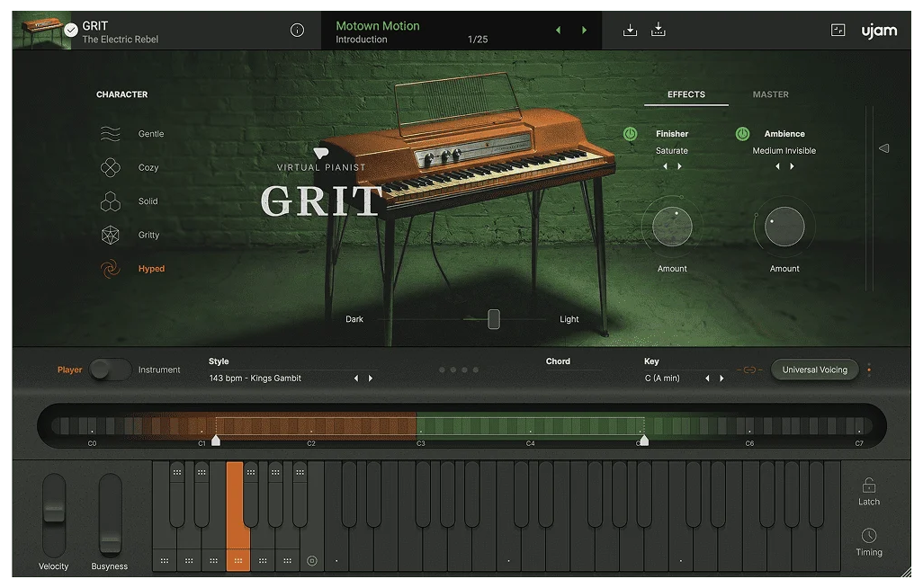
Task: Pick the Gritty character icon
Action: pos(110,236)
